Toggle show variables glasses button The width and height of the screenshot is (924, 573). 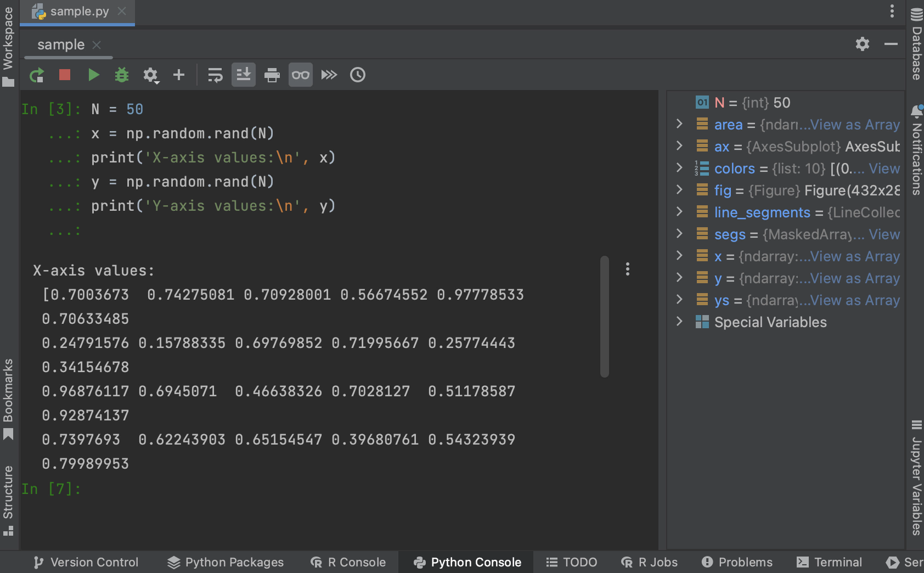tap(300, 75)
